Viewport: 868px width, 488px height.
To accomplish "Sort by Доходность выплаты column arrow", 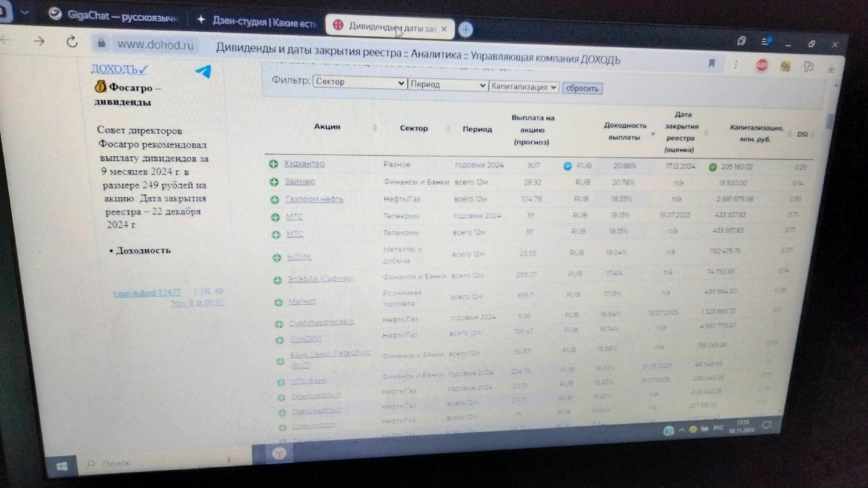I will click(x=653, y=135).
